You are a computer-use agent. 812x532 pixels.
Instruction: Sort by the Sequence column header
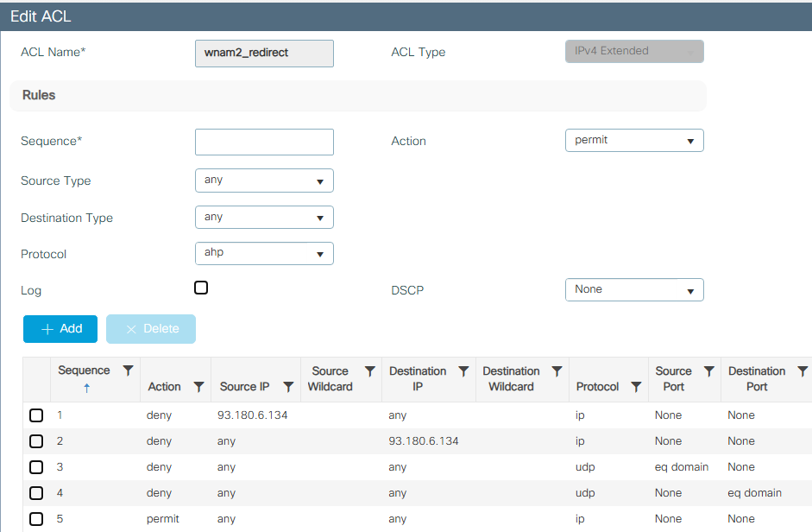(x=84, y=370)
